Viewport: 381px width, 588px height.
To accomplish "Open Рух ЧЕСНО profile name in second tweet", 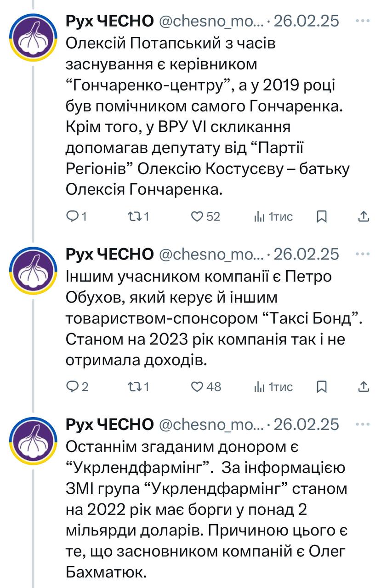I will coord(110,254).
